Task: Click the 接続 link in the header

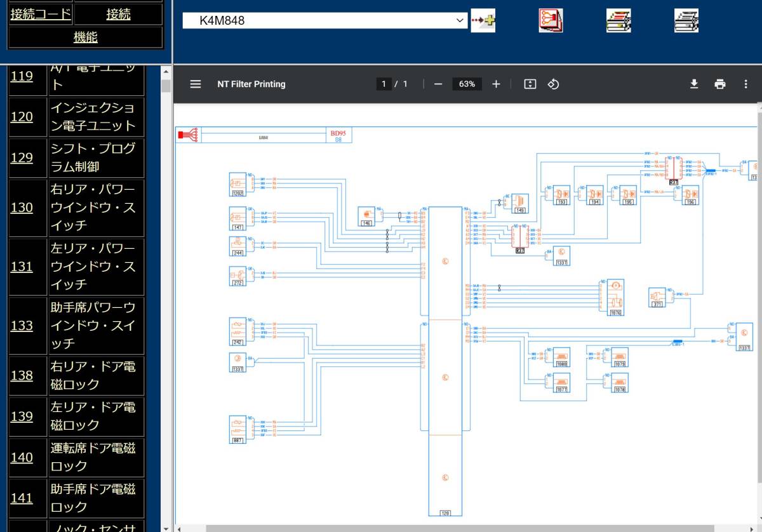Action: (119, 14)
